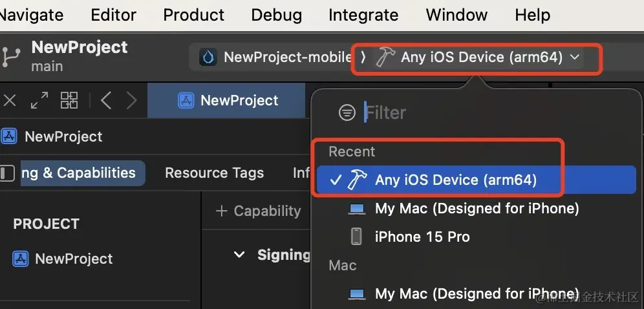The width and height of the screenshot is (644, 309).
Task: Click chevron next to Any iOS Device (arm64)
Action: click(575, 57)
